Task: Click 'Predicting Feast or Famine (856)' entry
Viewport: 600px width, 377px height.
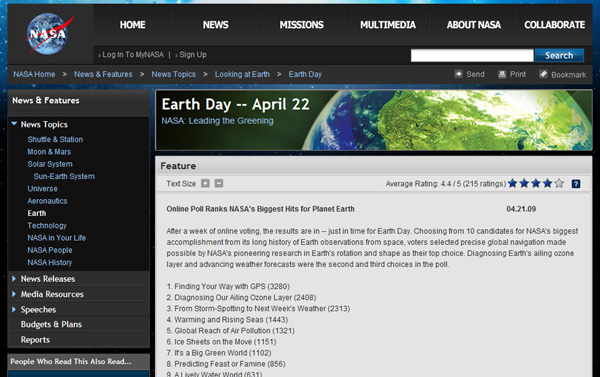Action: click(x=226, y=364)
